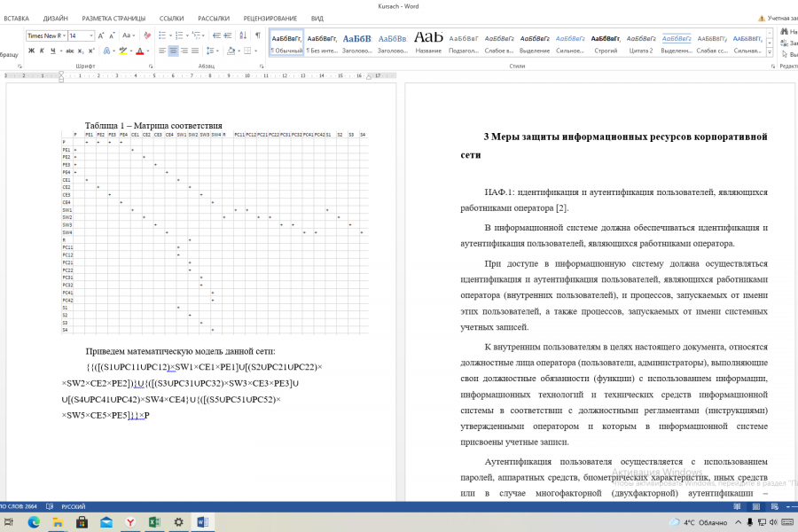The height and width of the screenshot is (532, 798).
Task: Apply the Обычный style
Action: point(286,43)
